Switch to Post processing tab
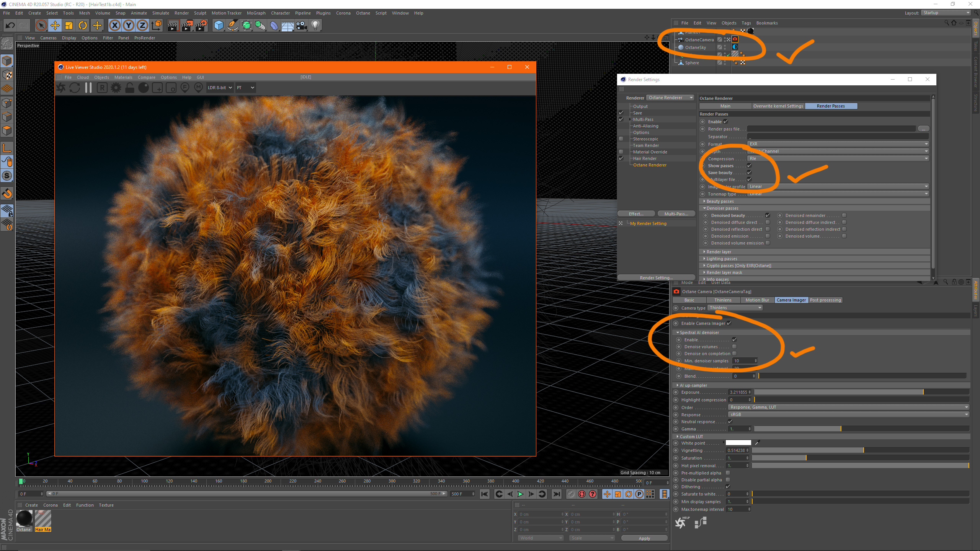Image resolution: width=980 pixels, height=551 pixels. (x=825, y=300)
